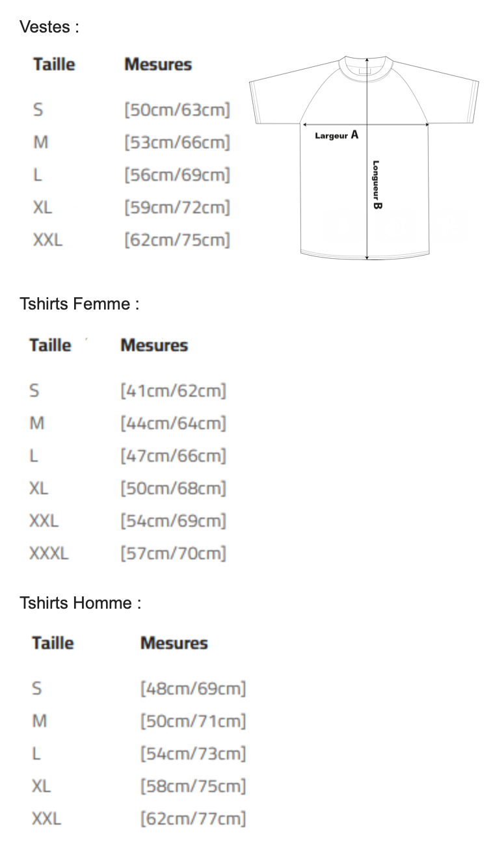This screenshot has height=861, width=504.
Task: Click the Taille header in Femme table
Action: point(50,345)
